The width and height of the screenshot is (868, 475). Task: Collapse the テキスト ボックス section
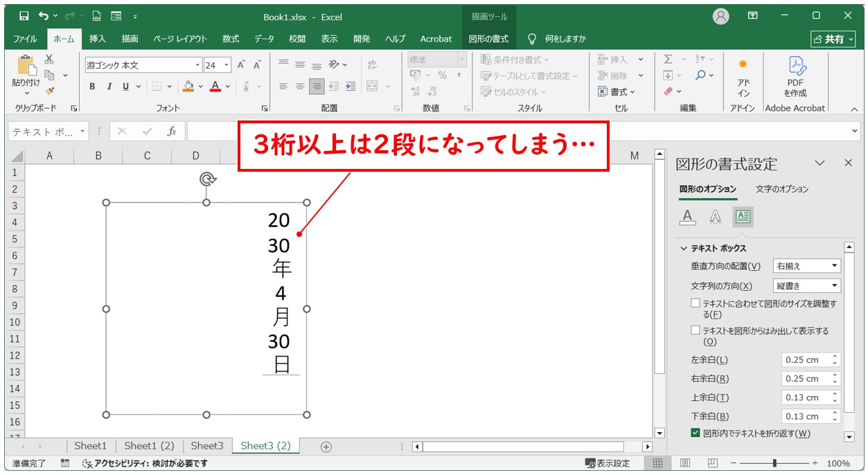pos(684,248)
